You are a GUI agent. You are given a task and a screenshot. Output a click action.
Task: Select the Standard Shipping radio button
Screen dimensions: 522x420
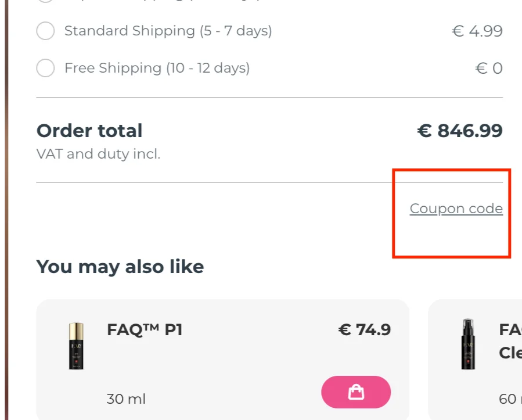tap(45, 31)
